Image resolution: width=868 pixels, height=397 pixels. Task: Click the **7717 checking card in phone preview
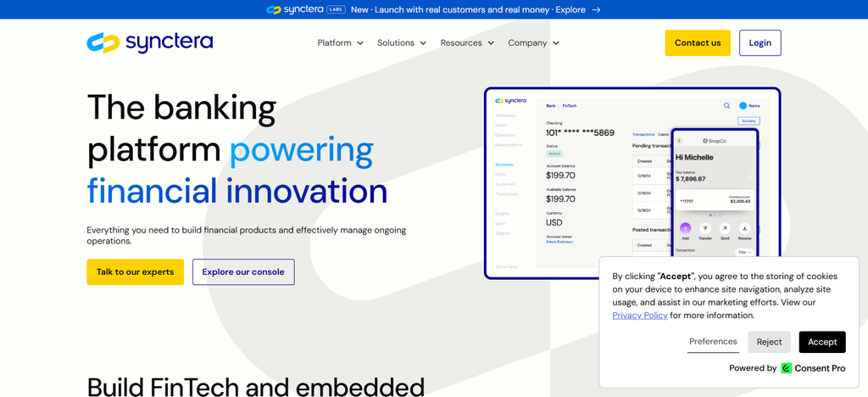[x=715, y=200]
